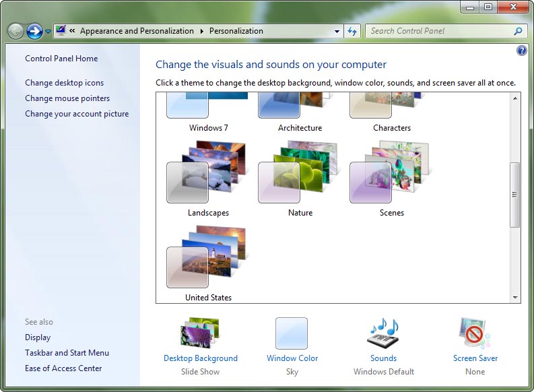The height and width of the screenshot is (392, 534).
Task: Open the Sounds icon with music notes
Action: tap(383, 333)
